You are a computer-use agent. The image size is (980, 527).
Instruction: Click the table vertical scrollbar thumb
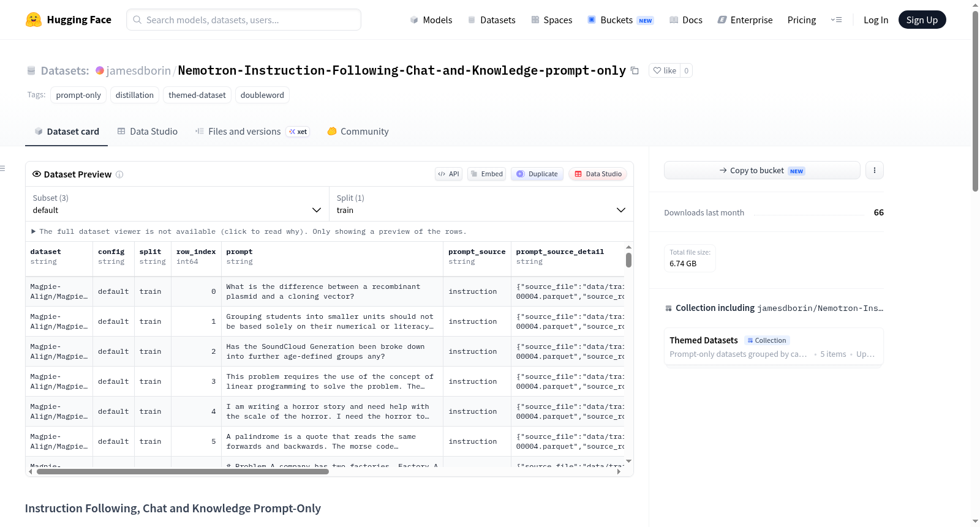pos(628,260)
